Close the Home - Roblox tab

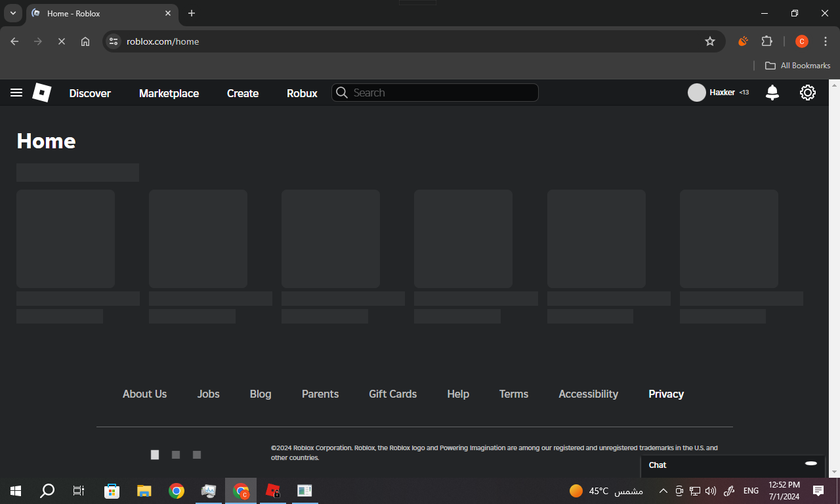tap(168, 13)
